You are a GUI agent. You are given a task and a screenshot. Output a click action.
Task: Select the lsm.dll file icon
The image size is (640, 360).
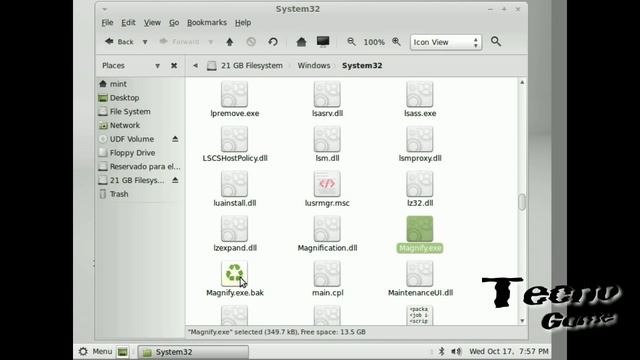pyautogui.click(x=327, y=139)
